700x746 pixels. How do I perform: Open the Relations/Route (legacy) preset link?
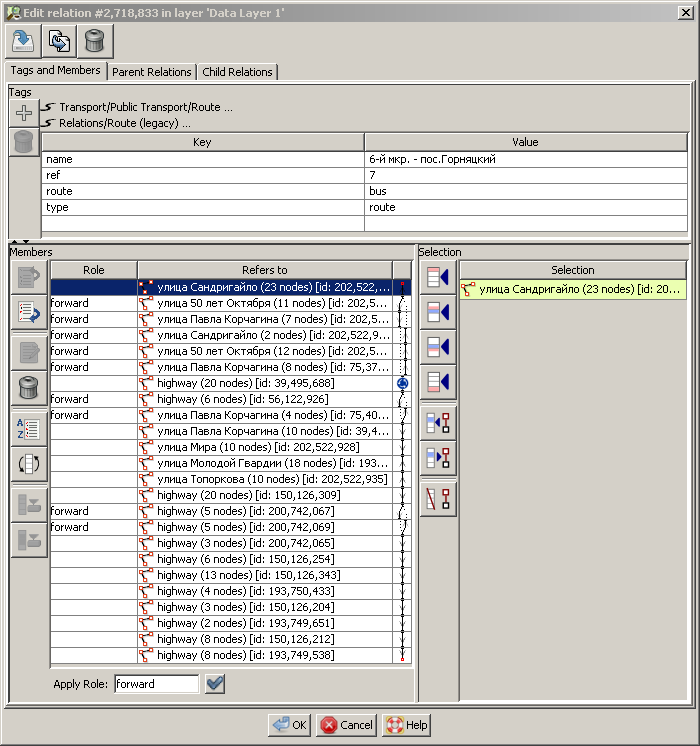point(124,123)
